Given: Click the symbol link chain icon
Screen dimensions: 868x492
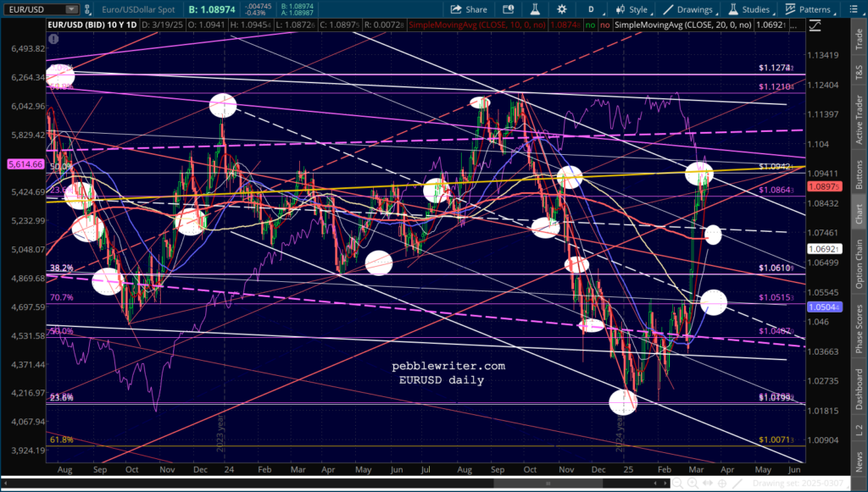Looking at the screenshot, I should 87,9.
